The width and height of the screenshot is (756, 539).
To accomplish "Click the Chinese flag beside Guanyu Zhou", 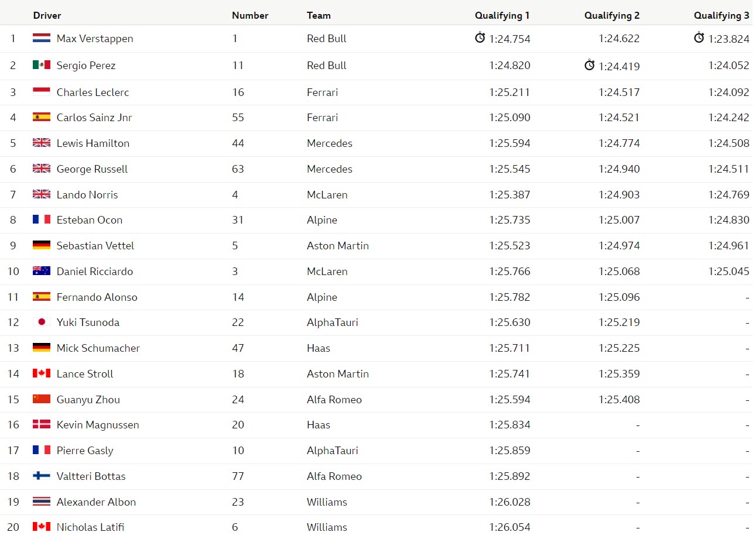I will click(42, 399).
